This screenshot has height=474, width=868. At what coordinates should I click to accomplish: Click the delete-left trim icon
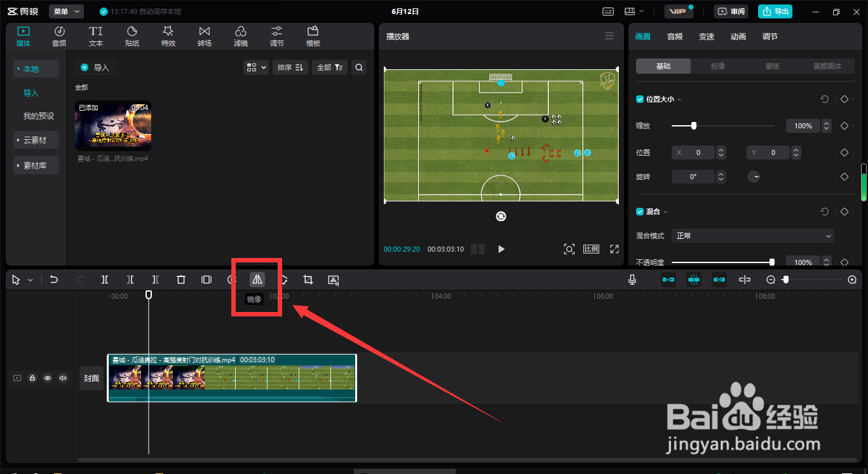pyautogui.click(x=130, y=280)
